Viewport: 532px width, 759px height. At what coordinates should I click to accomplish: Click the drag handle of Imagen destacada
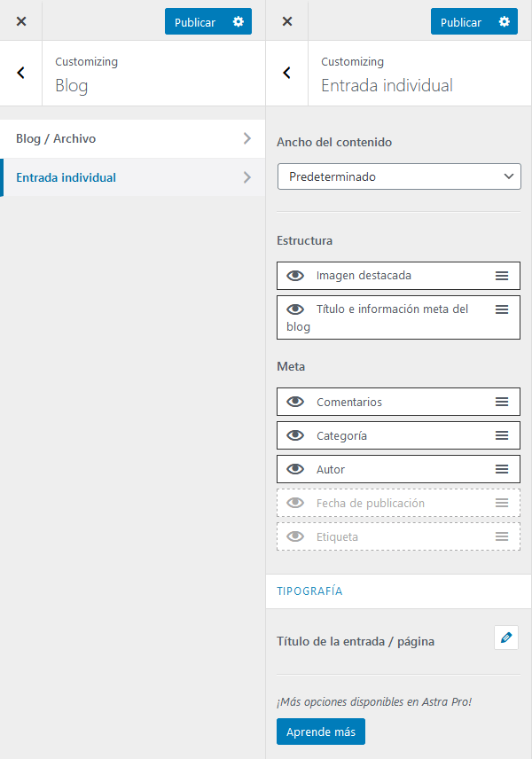pos(502,276)
